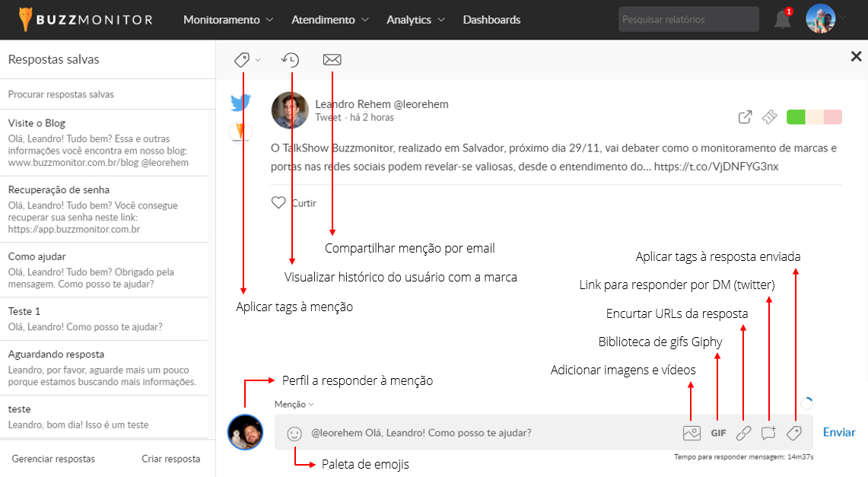
Task: Open the Giphy GIF library
Action: pos(718,433)
